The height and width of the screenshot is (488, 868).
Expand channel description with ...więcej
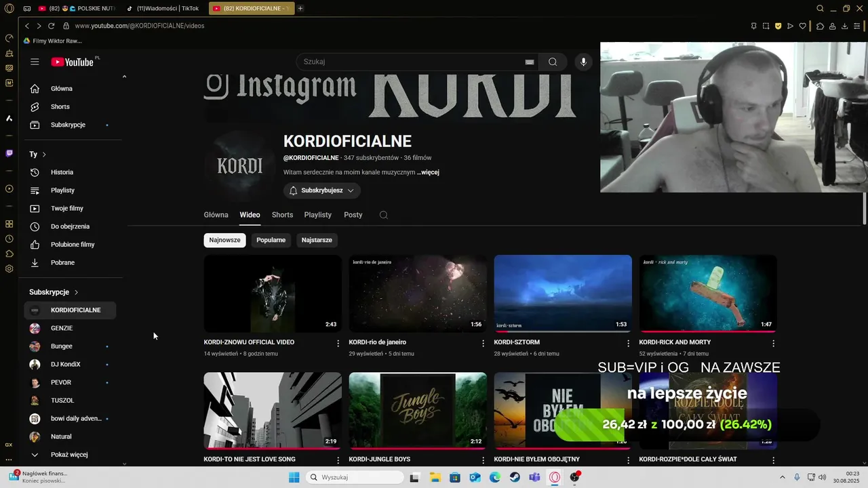tap(428, 172)
